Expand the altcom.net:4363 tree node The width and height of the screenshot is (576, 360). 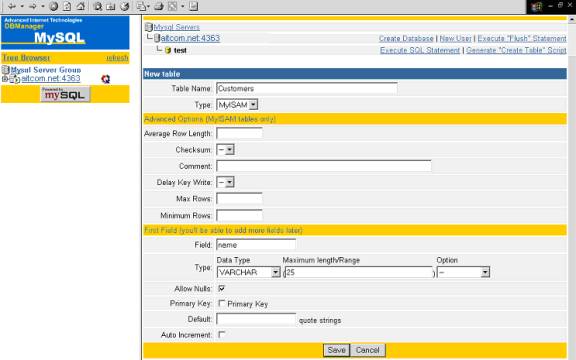(4, 79)
